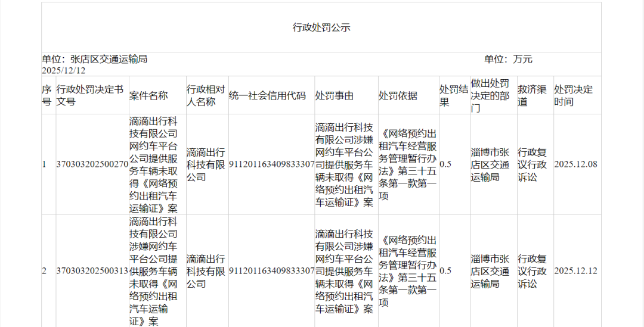Click the row 2 滴滴出行科技有限公司 party name
Viewport: 644px width, 327px height.
(x=206, y=271)
